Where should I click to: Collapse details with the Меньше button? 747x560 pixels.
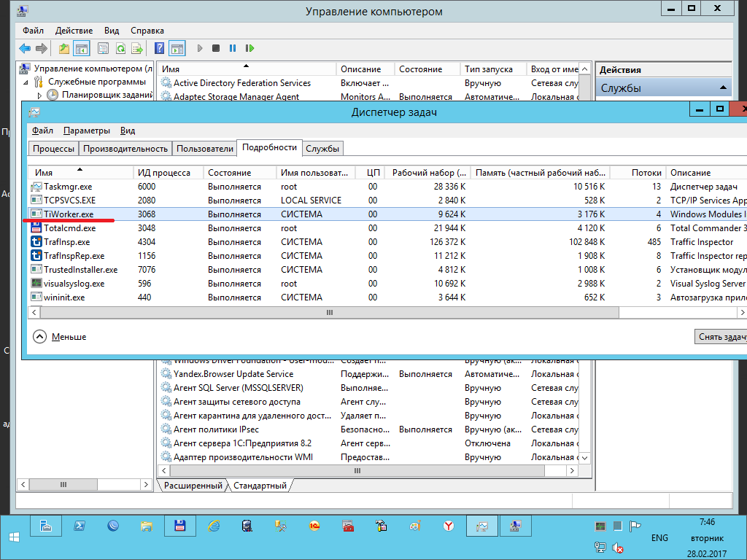(x=60, y=337)
